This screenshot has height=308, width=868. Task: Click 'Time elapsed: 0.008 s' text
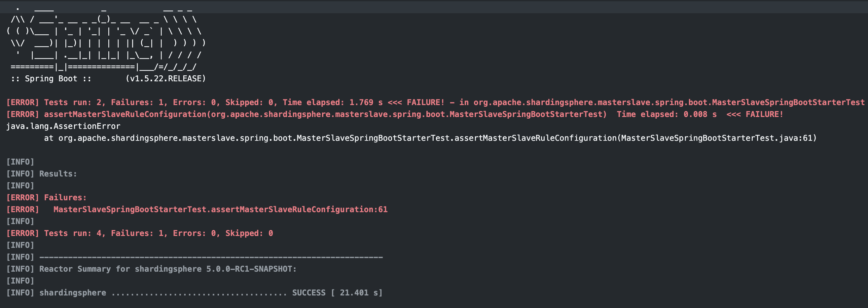[667, 114]
